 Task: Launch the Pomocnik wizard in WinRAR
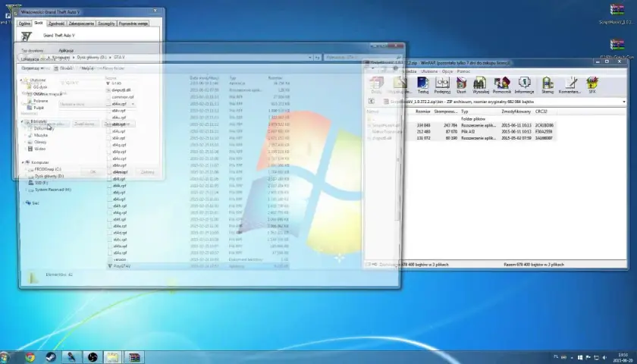pyautogui.click(x=502, y=85)
